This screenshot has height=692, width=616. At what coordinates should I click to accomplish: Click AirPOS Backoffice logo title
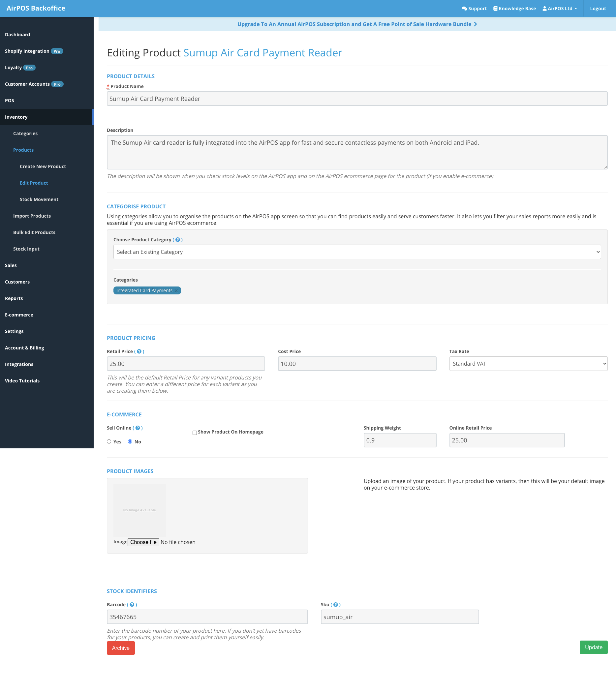click(36, 8)
